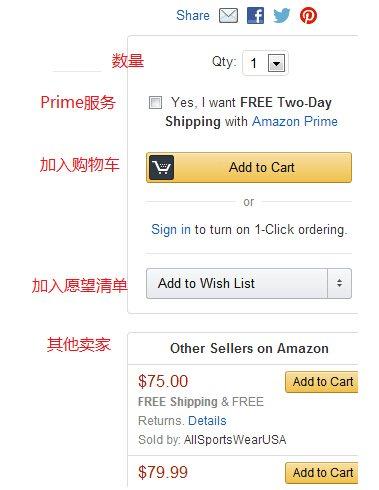Expand the Wish List selector arrows

click(x=339, y=283)
